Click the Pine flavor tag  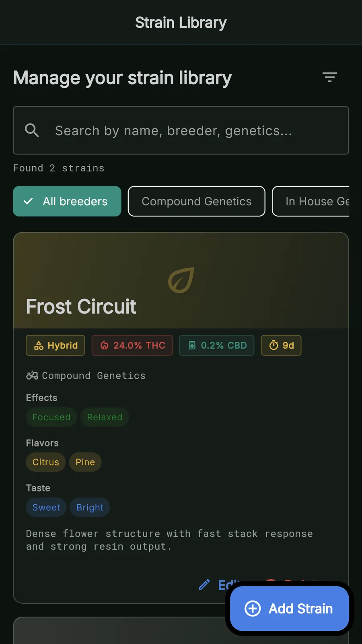point(85,462)
